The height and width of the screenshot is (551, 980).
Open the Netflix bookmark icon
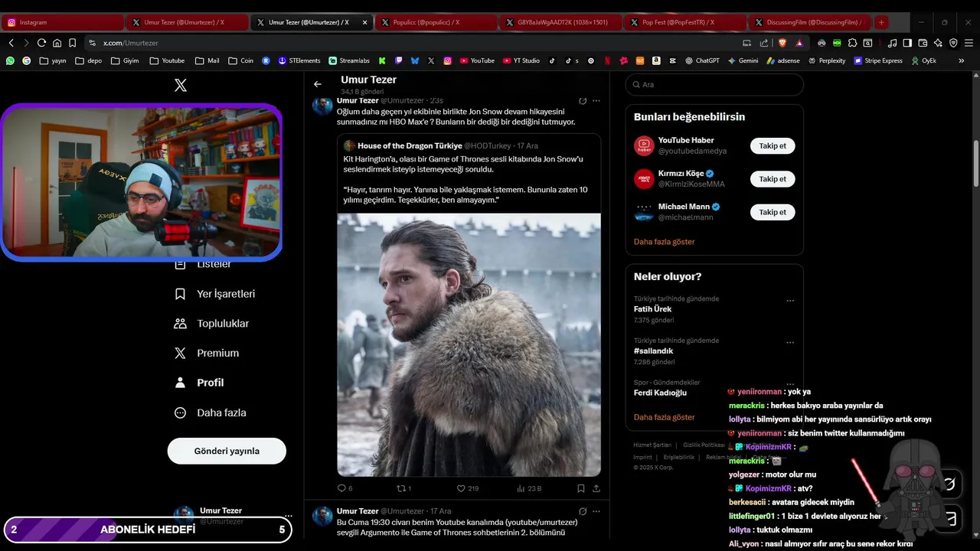click(x=607, y=60)
